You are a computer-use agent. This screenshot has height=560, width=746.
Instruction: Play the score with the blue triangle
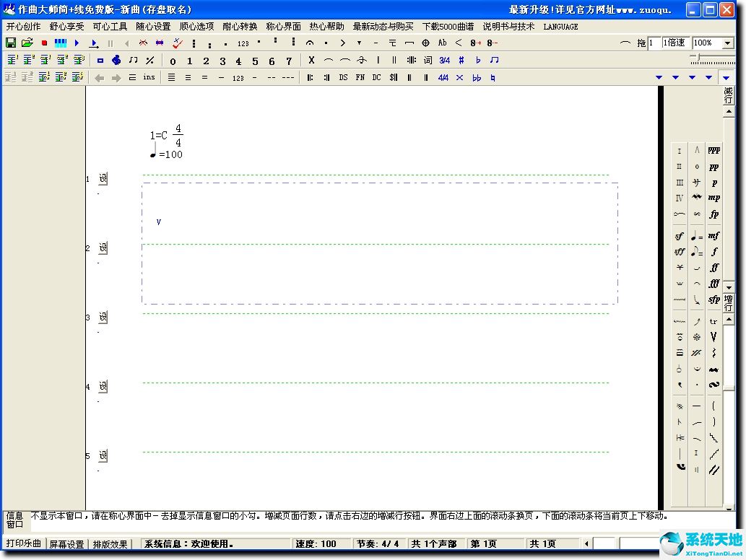77,43
